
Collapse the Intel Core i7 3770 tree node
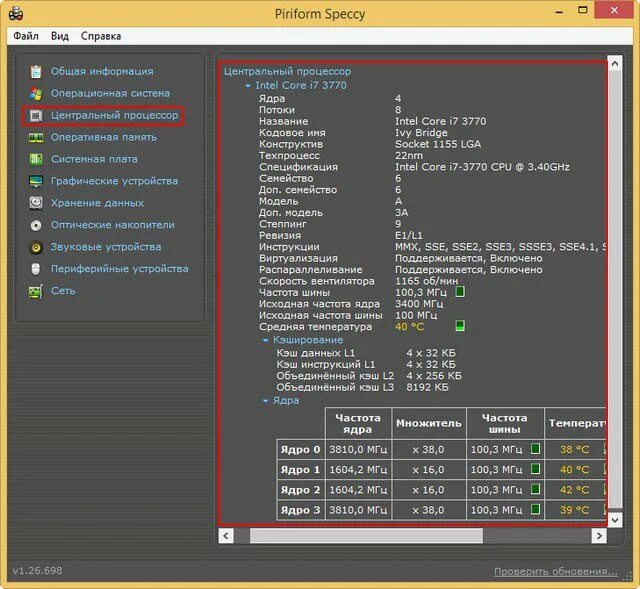[x=247, y=86]
